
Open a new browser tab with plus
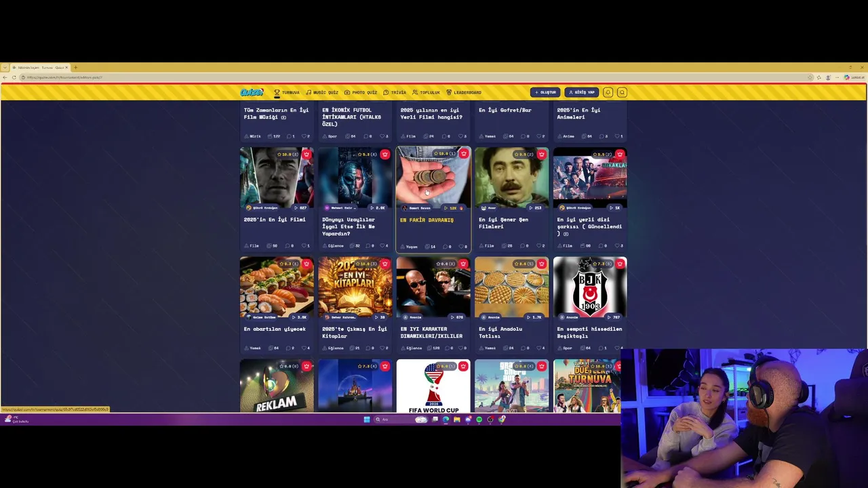[x=75, y=67]
